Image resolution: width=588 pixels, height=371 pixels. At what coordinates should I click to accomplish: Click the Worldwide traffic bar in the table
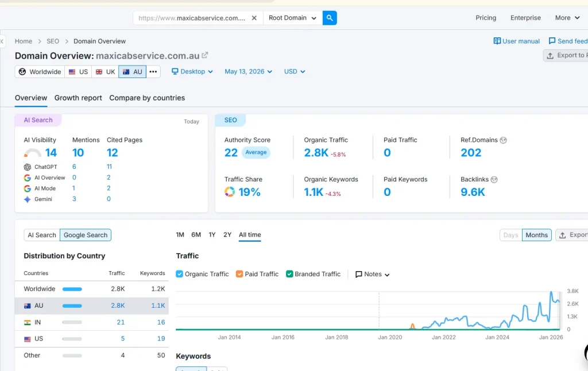pyautogui.click(x=72, y=289)
